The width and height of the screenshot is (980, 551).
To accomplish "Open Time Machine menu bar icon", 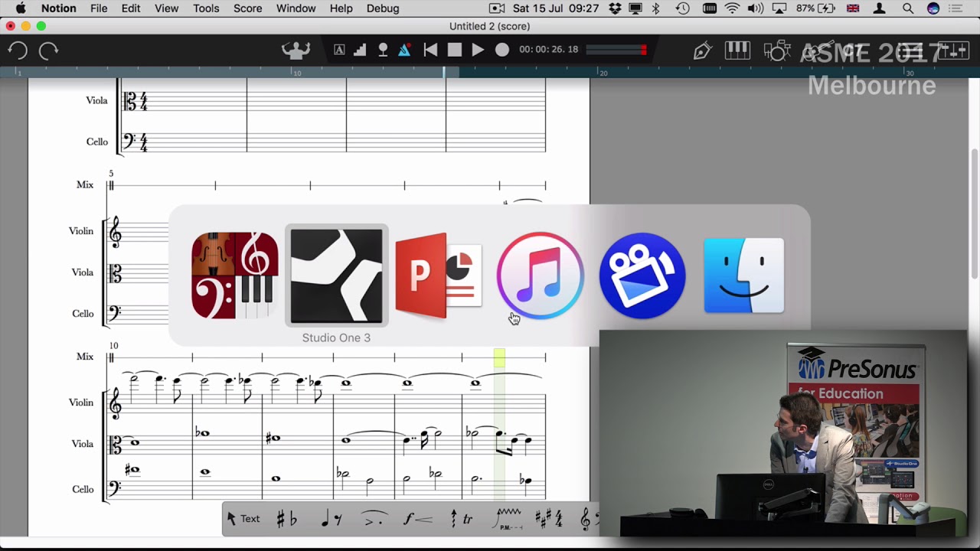I will pos(683,8).
